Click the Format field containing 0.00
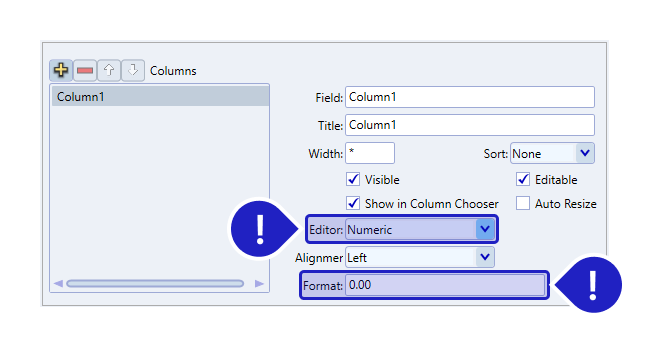This screenshot has width=668, height=363. [x=445, y=285]
